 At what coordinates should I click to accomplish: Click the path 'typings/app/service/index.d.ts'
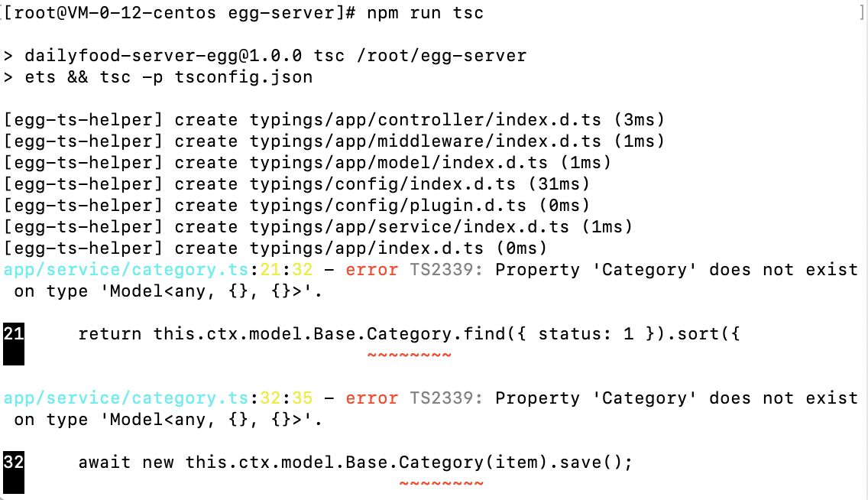[409, 227]
